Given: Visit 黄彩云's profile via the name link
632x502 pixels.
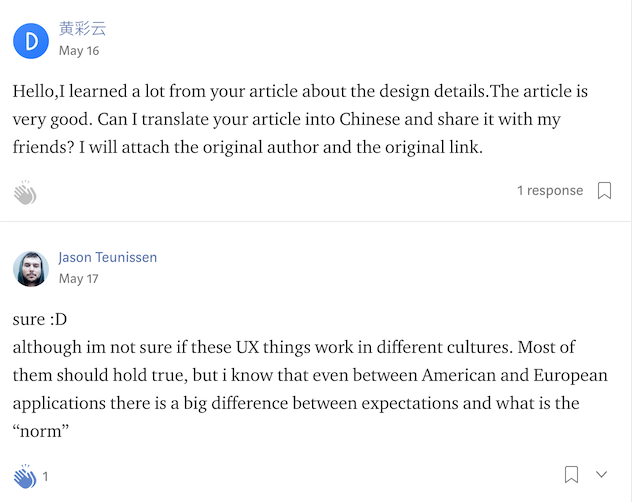Looking at the screenshot, I should (82, 29).
